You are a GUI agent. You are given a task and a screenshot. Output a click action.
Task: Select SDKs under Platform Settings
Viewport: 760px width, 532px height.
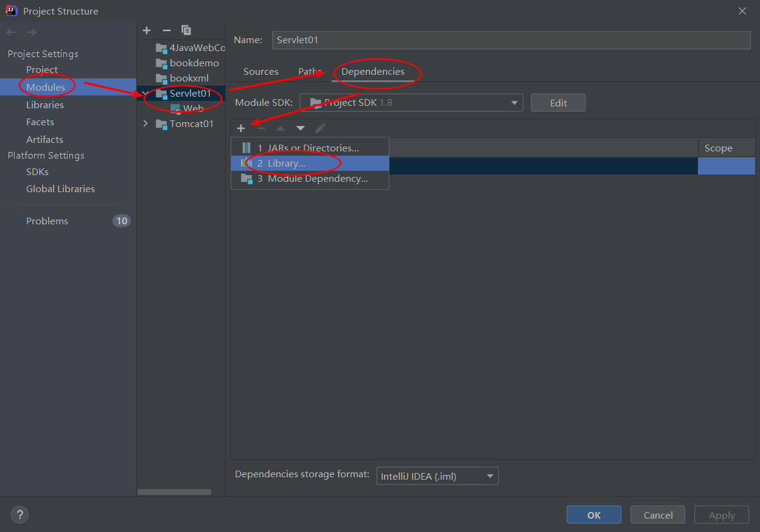37,171
